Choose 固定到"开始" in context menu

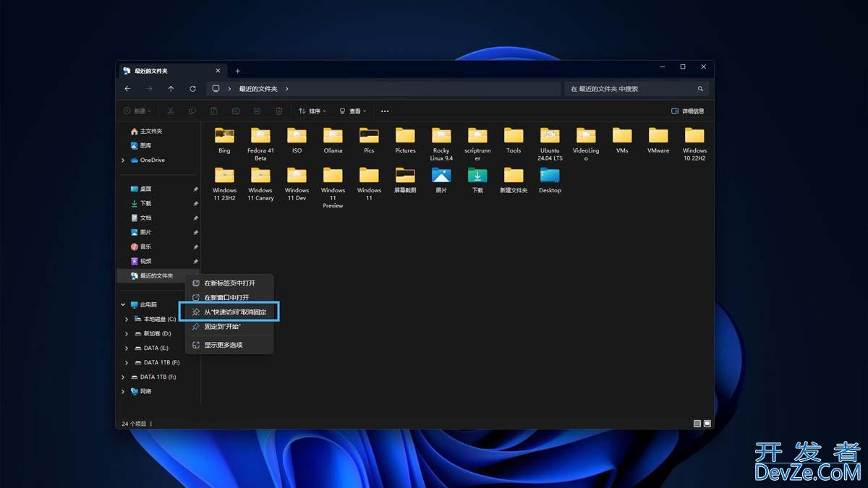click(x=229, y=327)
